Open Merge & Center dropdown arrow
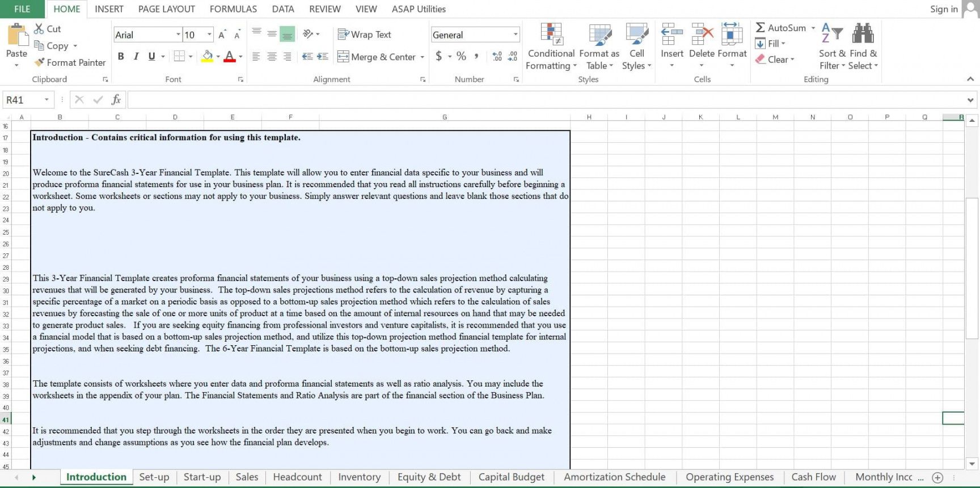The image size is (980, 488). coord(422,57)
